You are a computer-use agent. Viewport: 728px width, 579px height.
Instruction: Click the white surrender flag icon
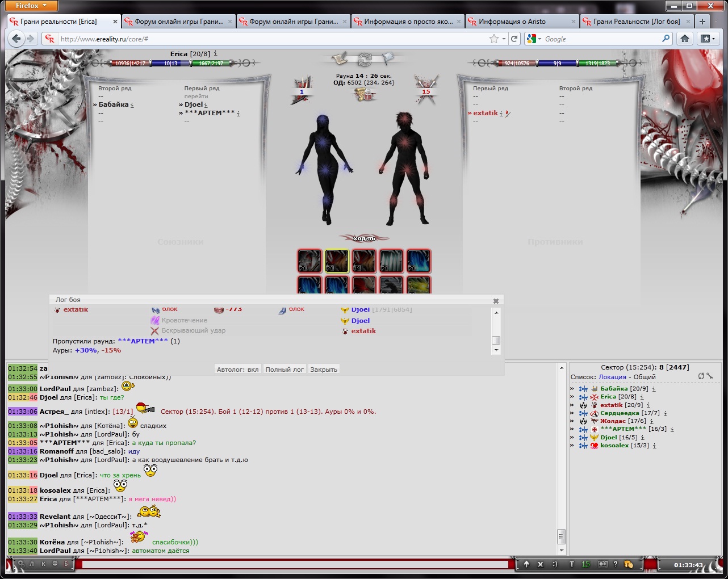(x=388, y=58)
